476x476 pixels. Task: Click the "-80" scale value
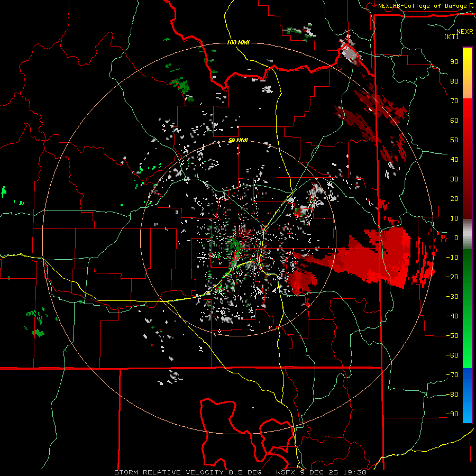(x=452, y=395)
